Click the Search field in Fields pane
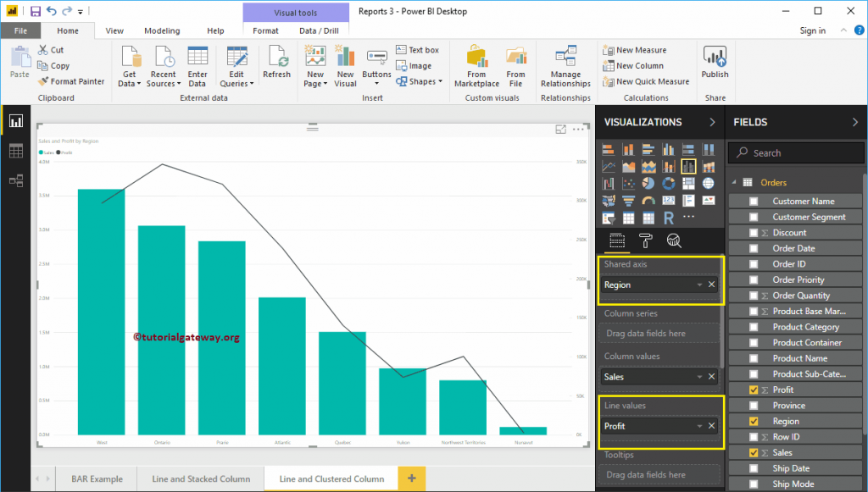Screen dimensions: 868x492 click(x=795, y=152)
